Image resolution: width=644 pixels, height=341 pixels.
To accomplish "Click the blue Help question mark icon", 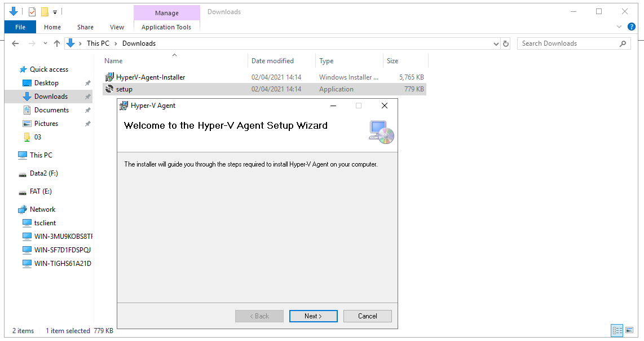I will click(632, 27).
